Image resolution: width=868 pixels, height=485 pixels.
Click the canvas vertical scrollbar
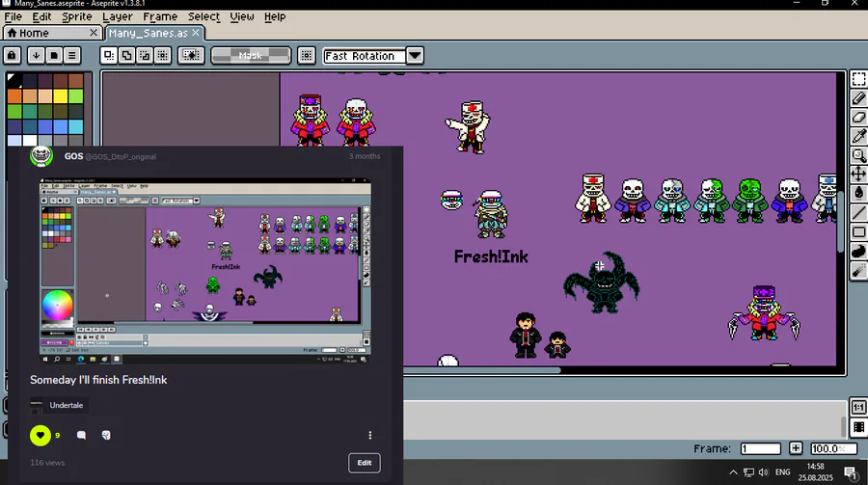pos(841,222)
